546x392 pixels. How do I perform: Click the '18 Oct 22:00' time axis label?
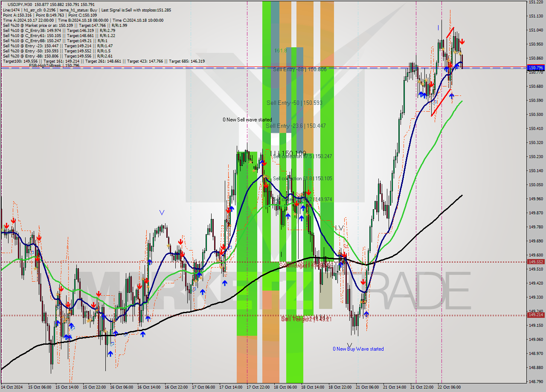340,387
